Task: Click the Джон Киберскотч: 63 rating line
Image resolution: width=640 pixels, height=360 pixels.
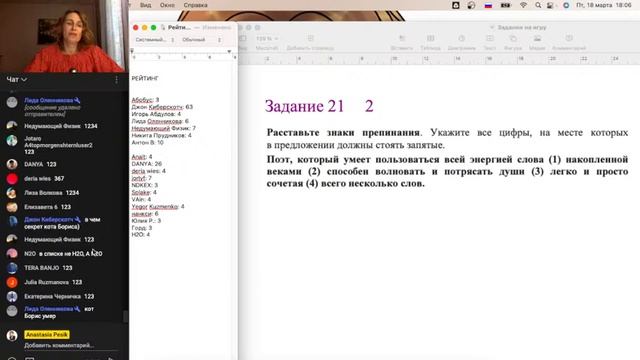Action: coord(162,107)
